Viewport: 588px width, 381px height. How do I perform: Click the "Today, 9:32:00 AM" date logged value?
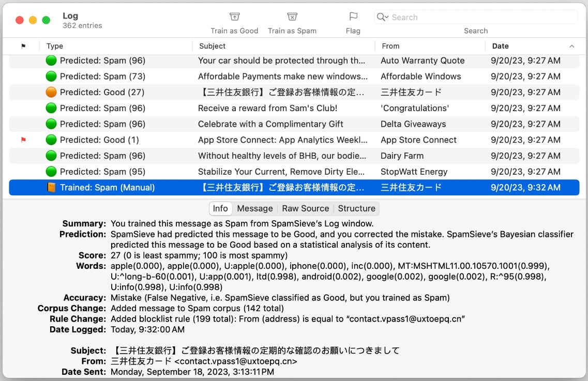point(147,330)
